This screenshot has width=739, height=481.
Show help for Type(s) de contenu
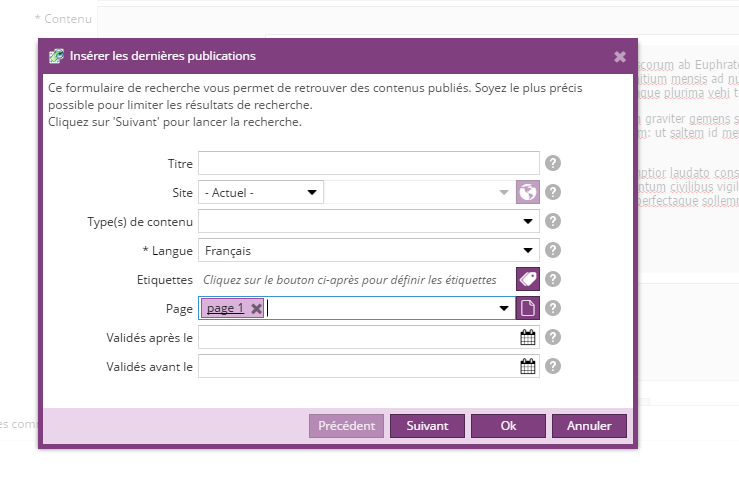click(x=552, y=221)
